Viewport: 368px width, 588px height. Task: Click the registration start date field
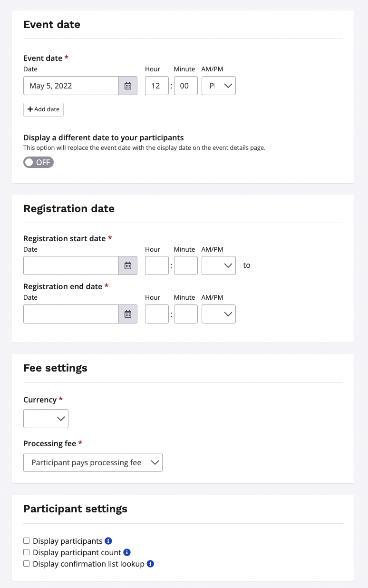point(71,266)
